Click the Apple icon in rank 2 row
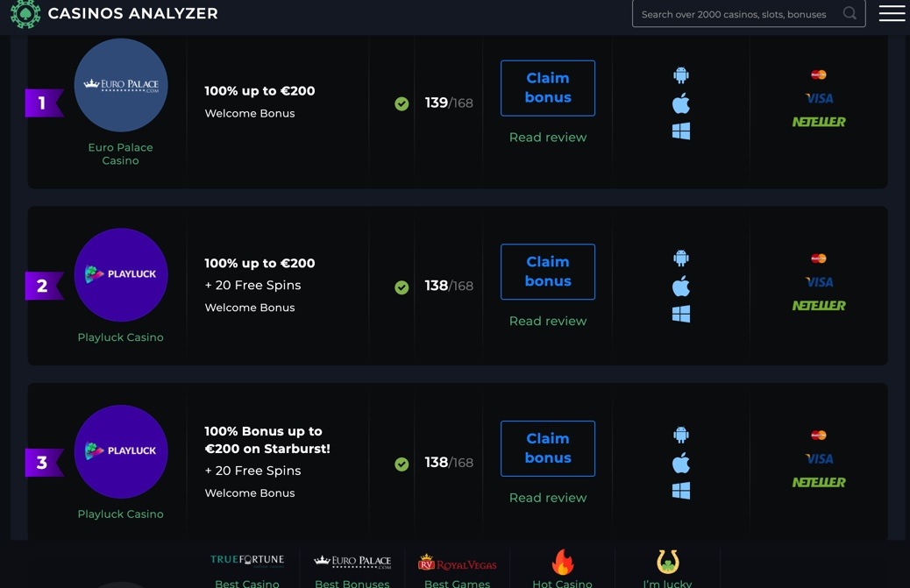 pos(681,287)
